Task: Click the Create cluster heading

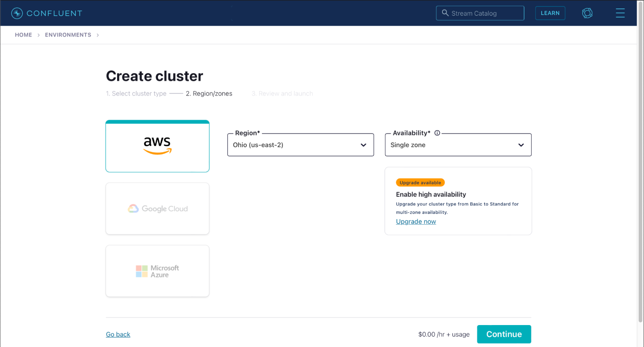Action: click(x=154, y=76)
